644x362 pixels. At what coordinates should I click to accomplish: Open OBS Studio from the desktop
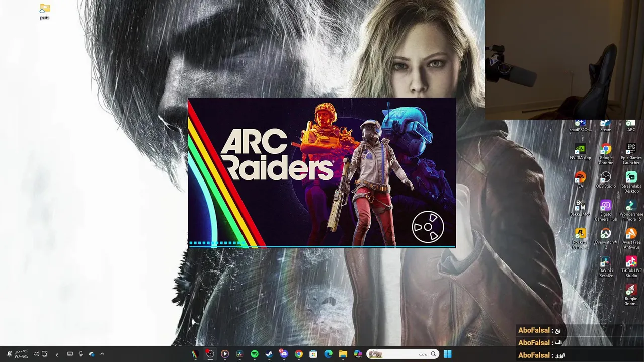pyautogui.click(x=606, y=180)
